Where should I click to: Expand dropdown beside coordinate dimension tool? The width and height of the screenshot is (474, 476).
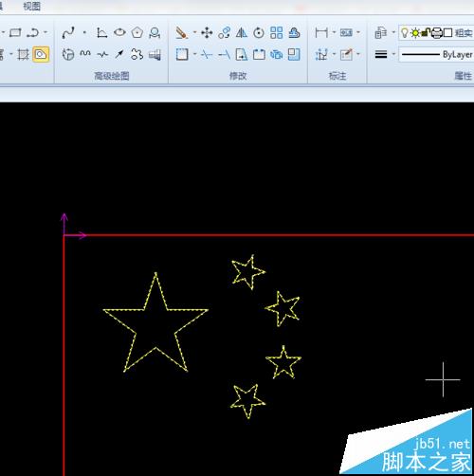[334, 54]
